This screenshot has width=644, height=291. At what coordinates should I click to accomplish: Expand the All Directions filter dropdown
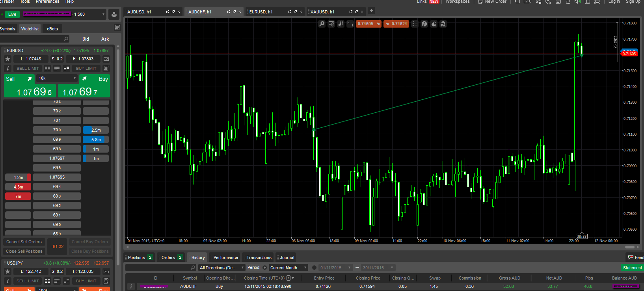[x=221, y=268]
